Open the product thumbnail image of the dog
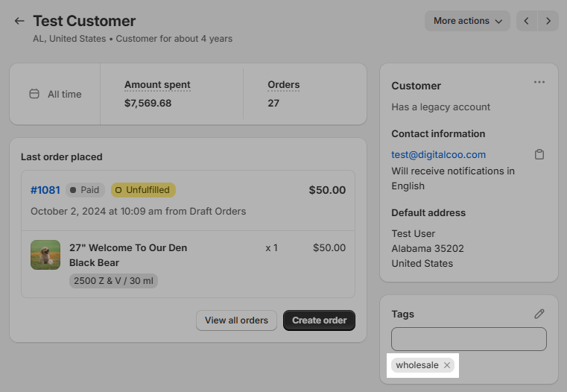Viewport: 567px width, 392px height. pos(45,255)
